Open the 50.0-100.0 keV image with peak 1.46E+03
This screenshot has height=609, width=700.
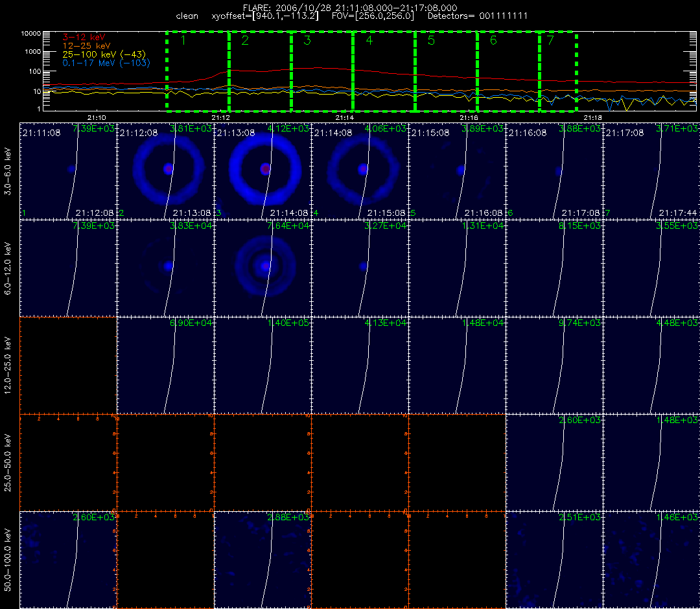652,560
